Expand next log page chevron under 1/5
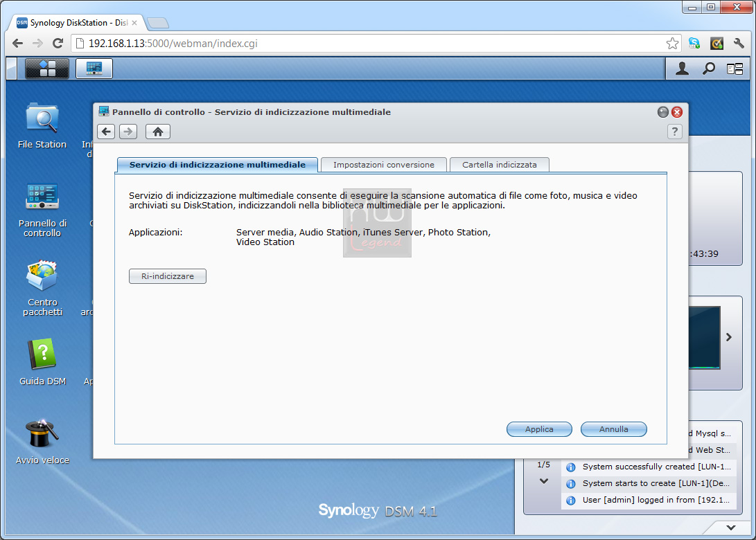The width and height of the screenshot is (756, 540). tap(544, 480)
